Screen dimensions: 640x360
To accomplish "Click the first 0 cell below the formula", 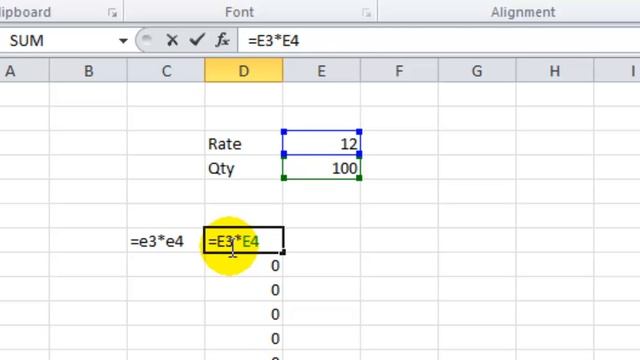I will point(244,265).
